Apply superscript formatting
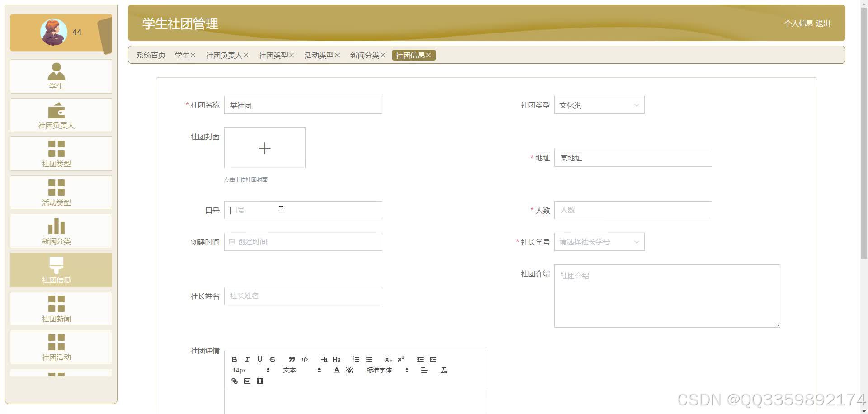 point(401,359)
